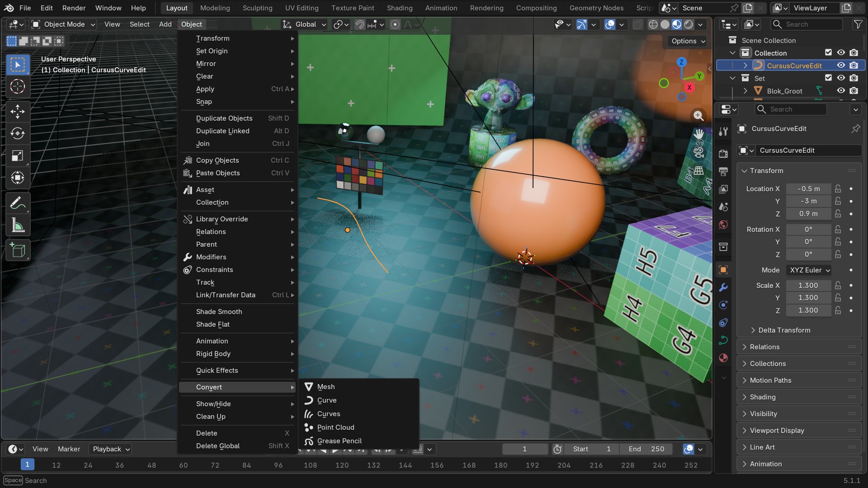
Task: Click the End frame field
Action: [646, 449]
